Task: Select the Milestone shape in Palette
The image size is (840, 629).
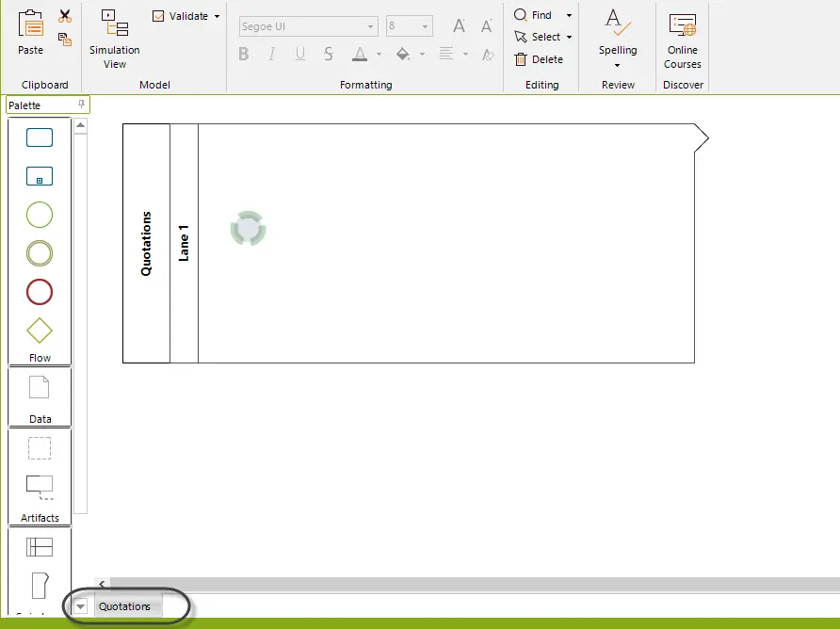Action: tap(40, 586)
